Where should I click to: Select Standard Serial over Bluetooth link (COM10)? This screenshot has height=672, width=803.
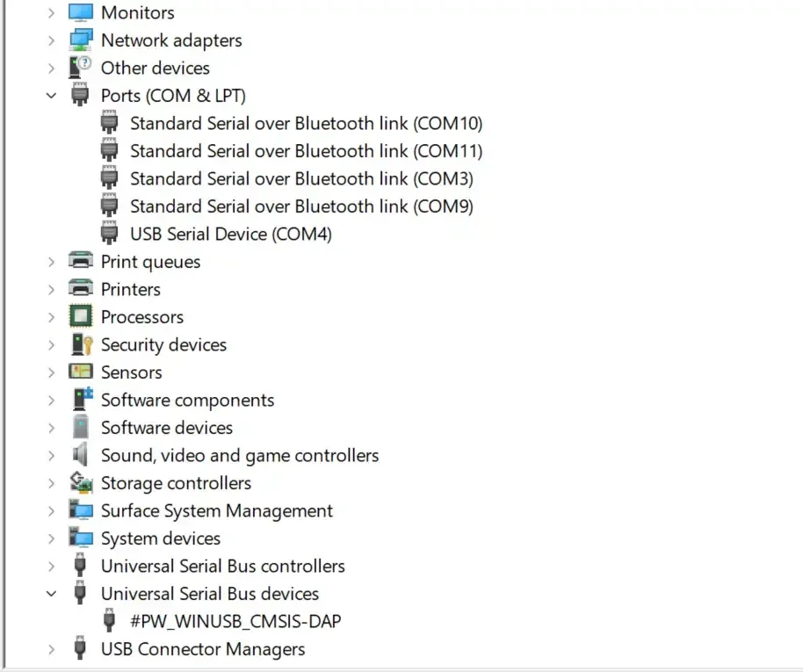(306, 124)
